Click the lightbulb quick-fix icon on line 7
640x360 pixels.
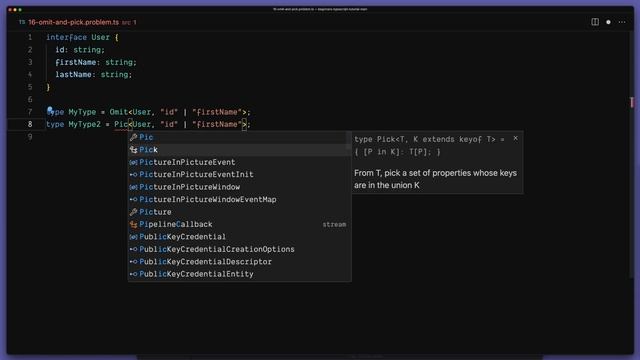pos(50,109)
